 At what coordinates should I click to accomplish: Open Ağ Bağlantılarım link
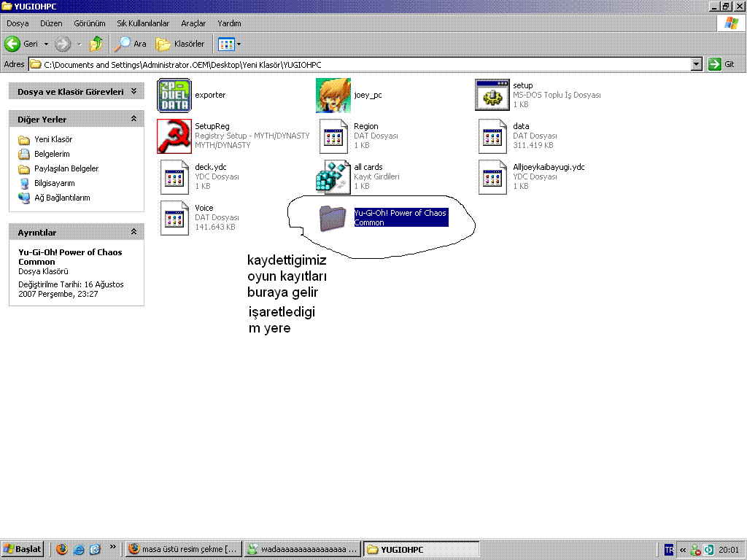63,198
